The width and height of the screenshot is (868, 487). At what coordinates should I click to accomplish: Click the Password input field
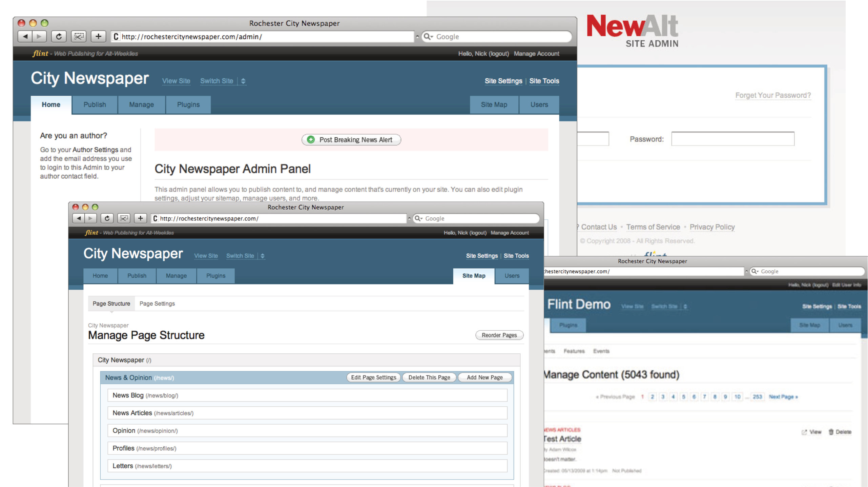[x=732, y=139]
